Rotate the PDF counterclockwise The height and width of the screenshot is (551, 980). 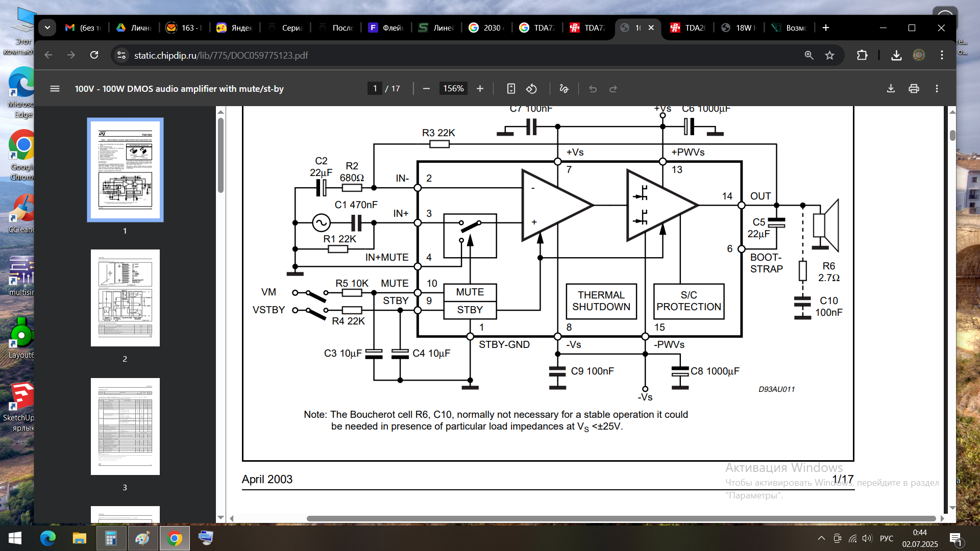pos(531,89)
